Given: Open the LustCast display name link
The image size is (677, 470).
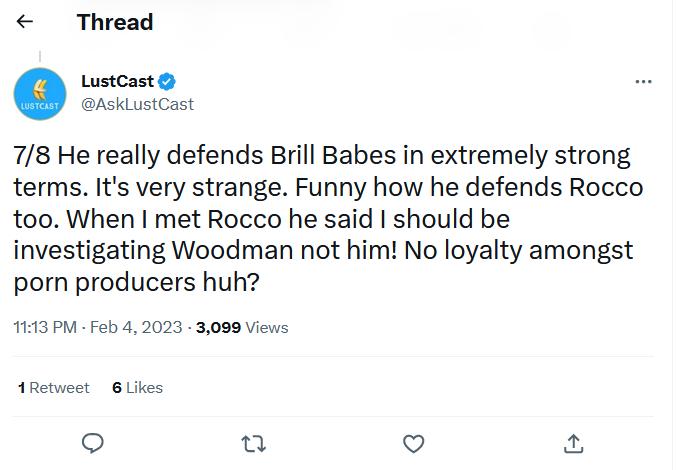Looking at the screenshot, I should point(117,81).
